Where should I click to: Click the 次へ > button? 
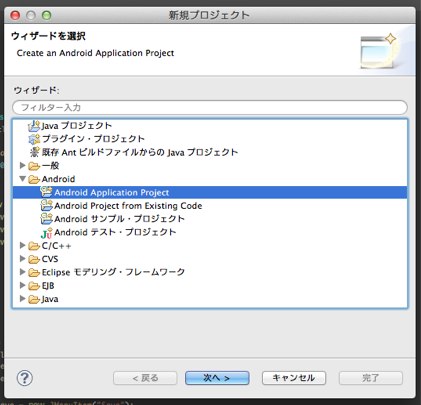[x=217, y=378]
